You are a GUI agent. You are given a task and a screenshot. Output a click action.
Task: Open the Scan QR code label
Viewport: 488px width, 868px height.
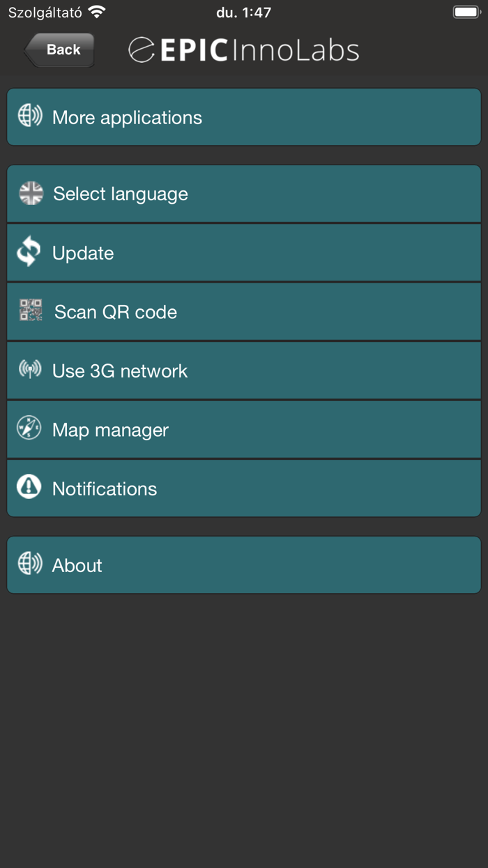click(x=116, y=312)
